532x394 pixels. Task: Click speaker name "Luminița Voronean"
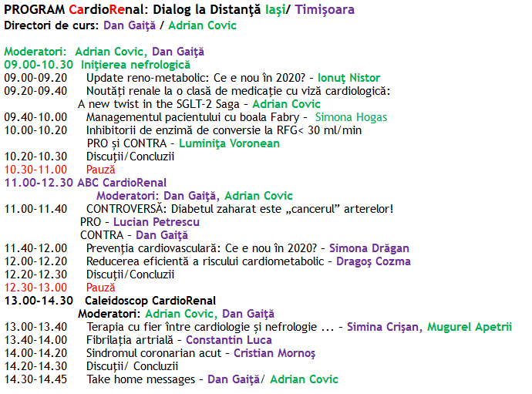pos(227,143)
